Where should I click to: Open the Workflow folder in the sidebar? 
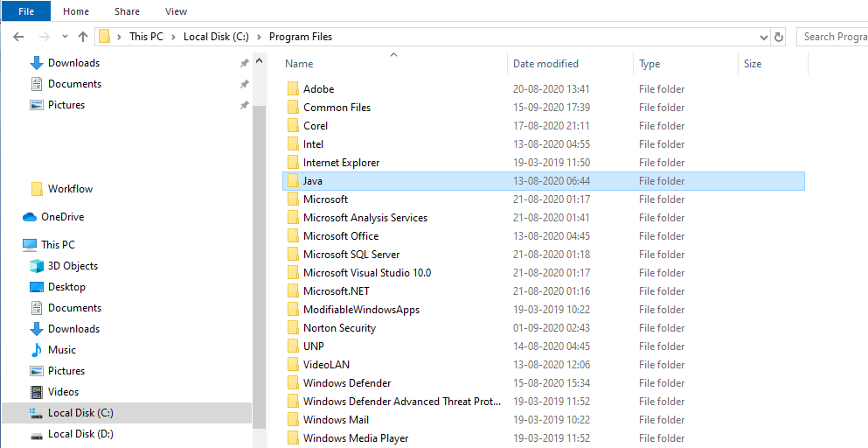pos(70,189)
